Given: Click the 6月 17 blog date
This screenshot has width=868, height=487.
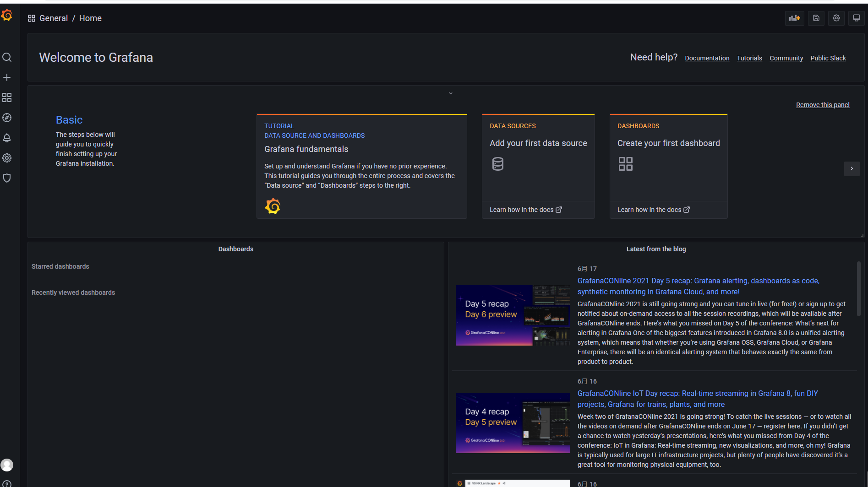Looking at the screenshot, I should click(x=587, y=269).
